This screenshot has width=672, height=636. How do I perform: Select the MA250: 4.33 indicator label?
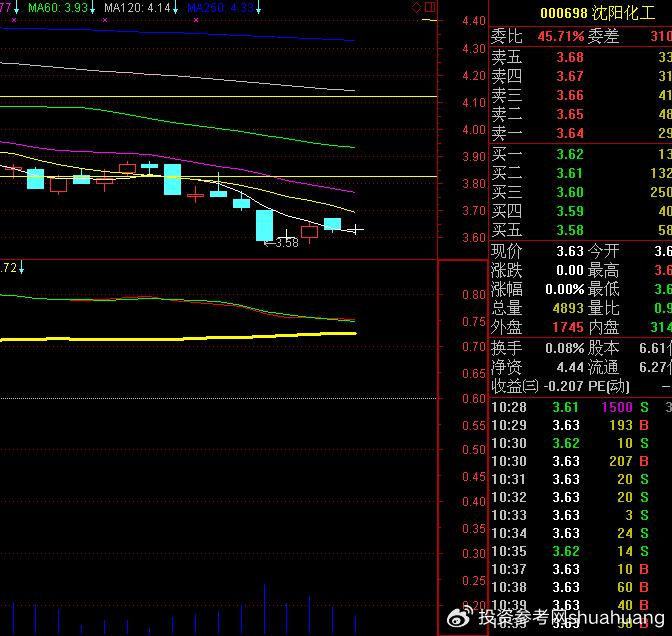(x=221, y=8)
